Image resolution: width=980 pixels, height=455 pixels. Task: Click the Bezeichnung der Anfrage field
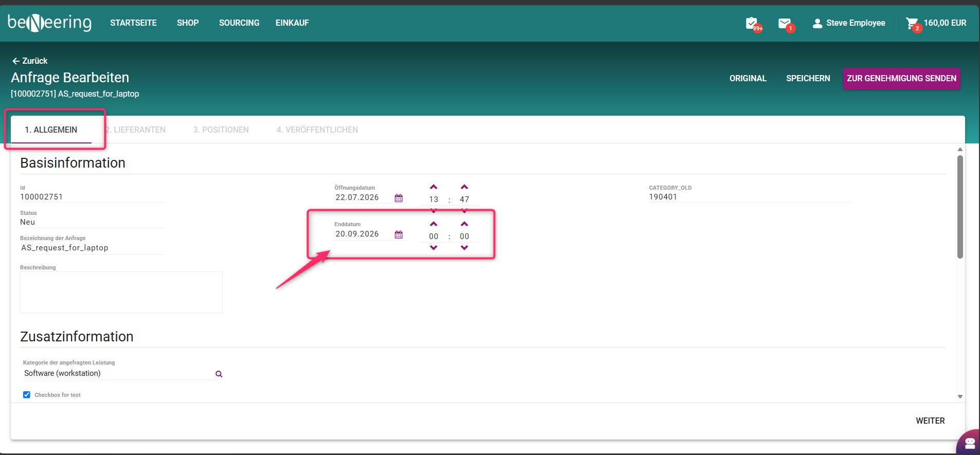[x=92, y=248]
